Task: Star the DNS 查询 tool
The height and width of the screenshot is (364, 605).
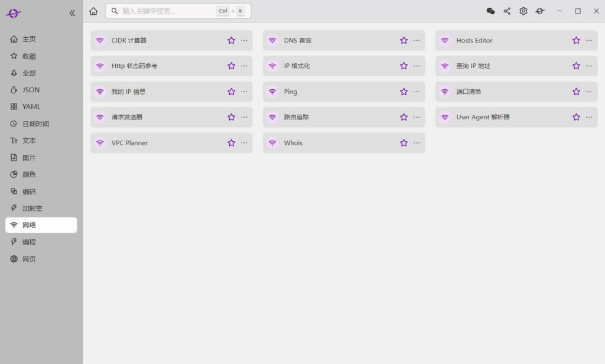Action: coord(404,41)
